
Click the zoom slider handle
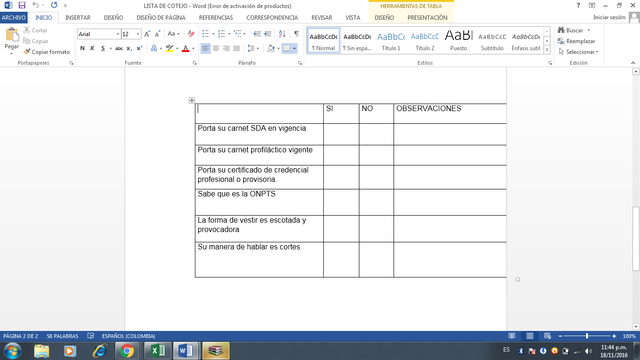pyautogui.click(x=587, y=336)
